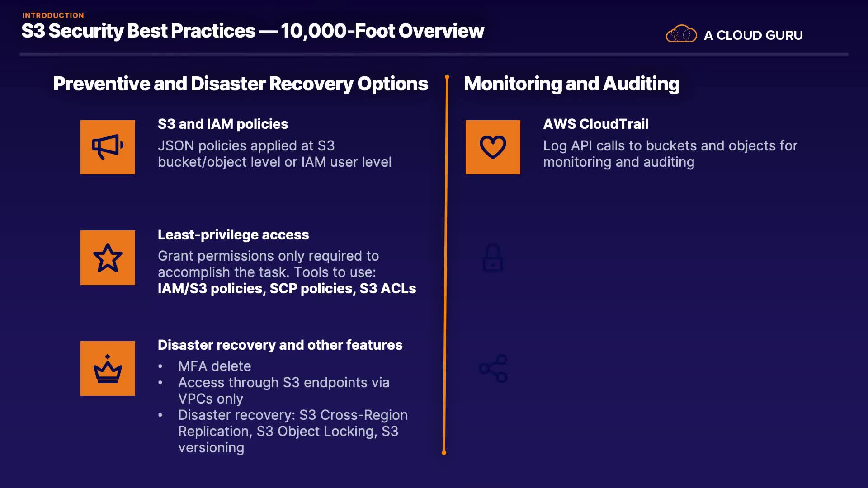Click the Disaster recovery and other features heading
The width and height of the screenshot is (868, 488).
280,345
